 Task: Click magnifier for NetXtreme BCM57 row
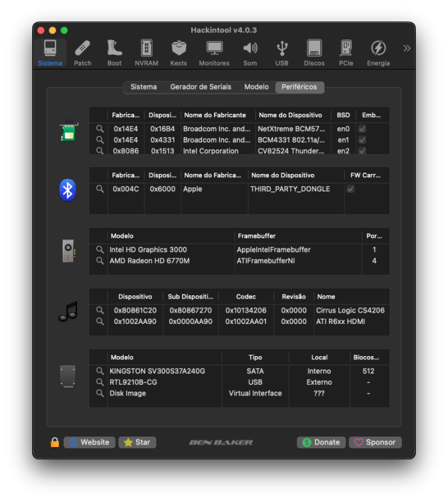click(100, 129)
